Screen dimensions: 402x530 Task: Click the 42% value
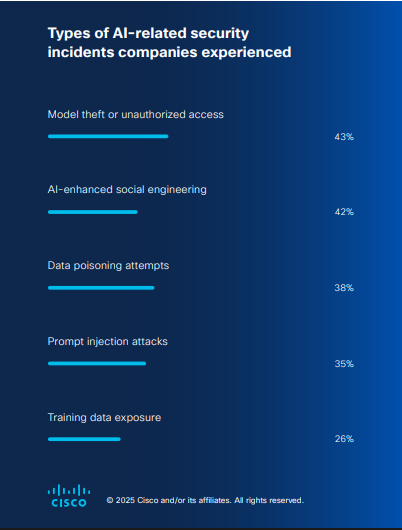click(344, 212)
